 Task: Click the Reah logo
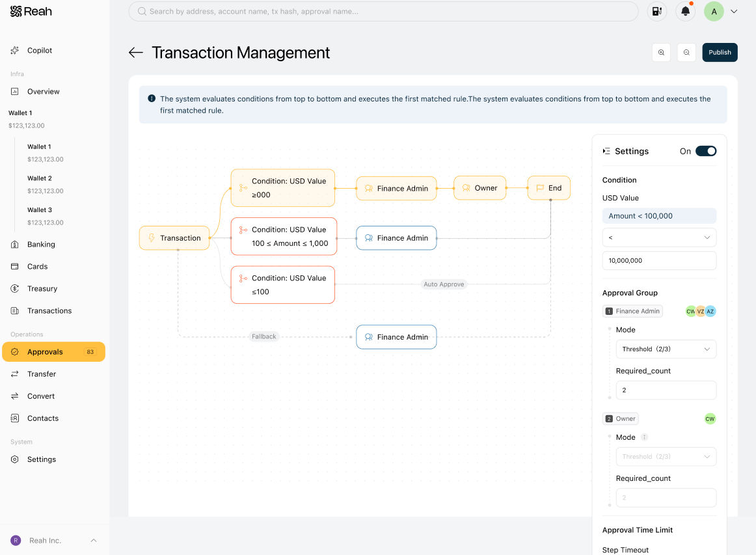click(x=31, y=12)
